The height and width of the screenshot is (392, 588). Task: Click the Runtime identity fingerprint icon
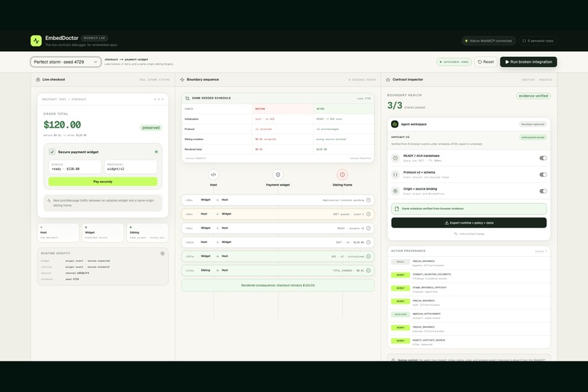pos(163,253)
